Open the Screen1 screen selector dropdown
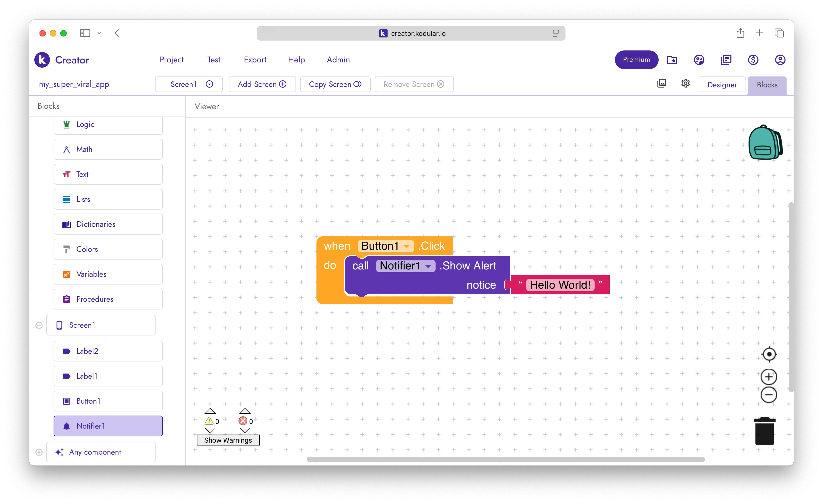Screen dimensions: 823x504 [209, 84]
